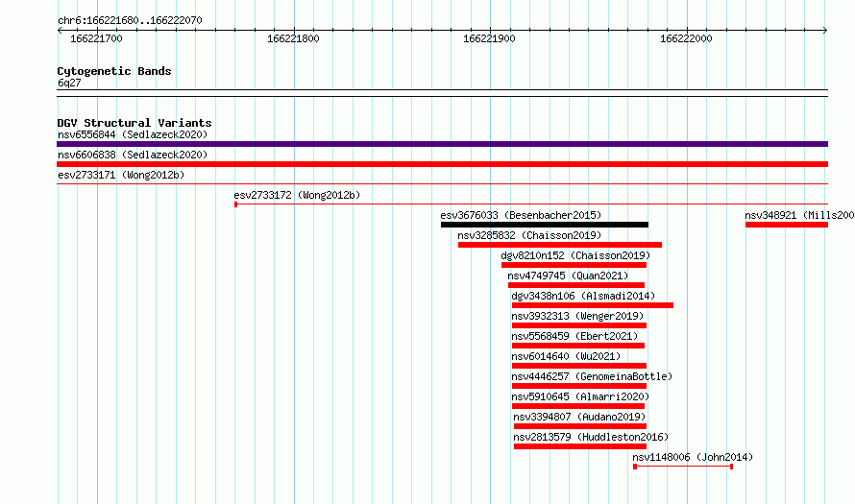Open nsv5568459 (Ebert2021) label
The image size is (855, 504).
coord(574,336)
